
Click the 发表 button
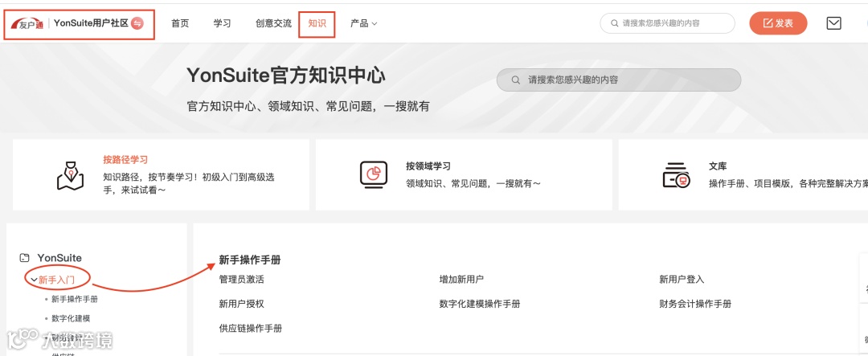(778, 23)
